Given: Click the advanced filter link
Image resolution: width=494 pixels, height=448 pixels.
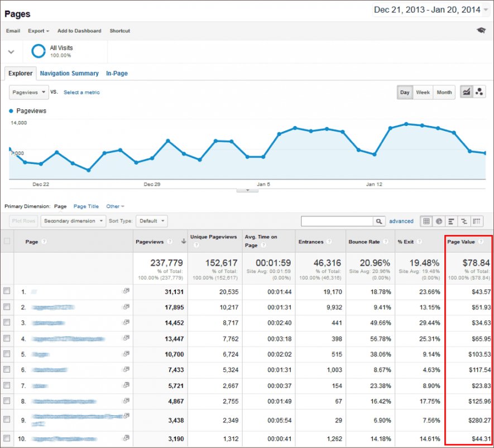Looking at the screenshot, I should pos(401,221).
